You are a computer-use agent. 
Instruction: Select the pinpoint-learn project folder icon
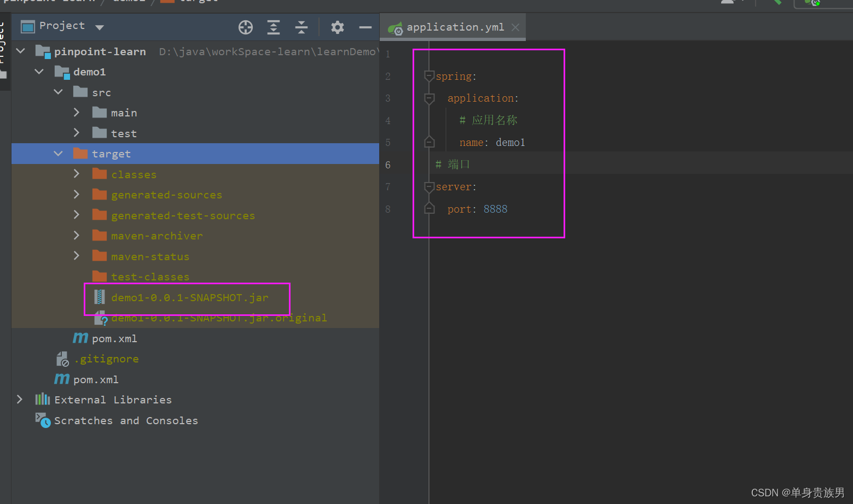(43, 51)
